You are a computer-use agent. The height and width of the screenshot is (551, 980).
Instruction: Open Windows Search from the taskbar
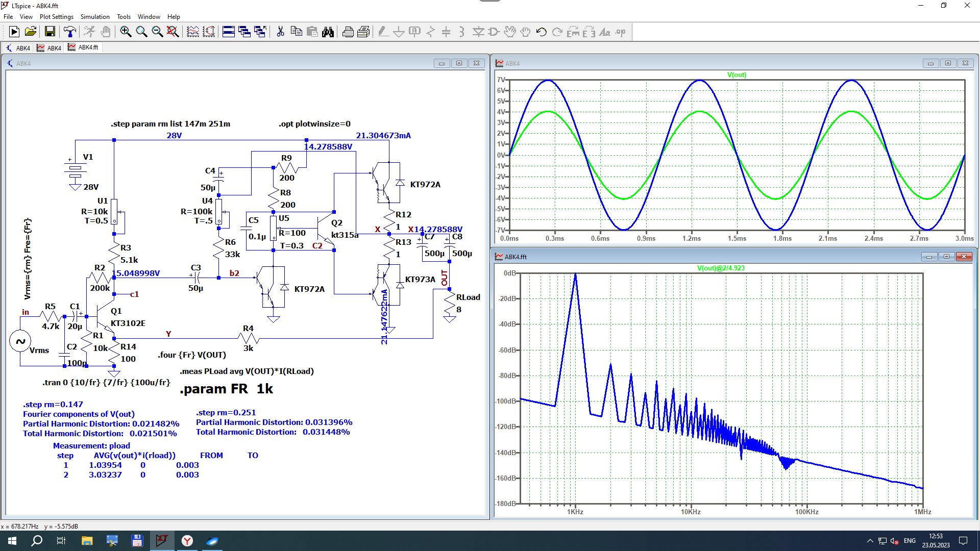coord(37,541)
